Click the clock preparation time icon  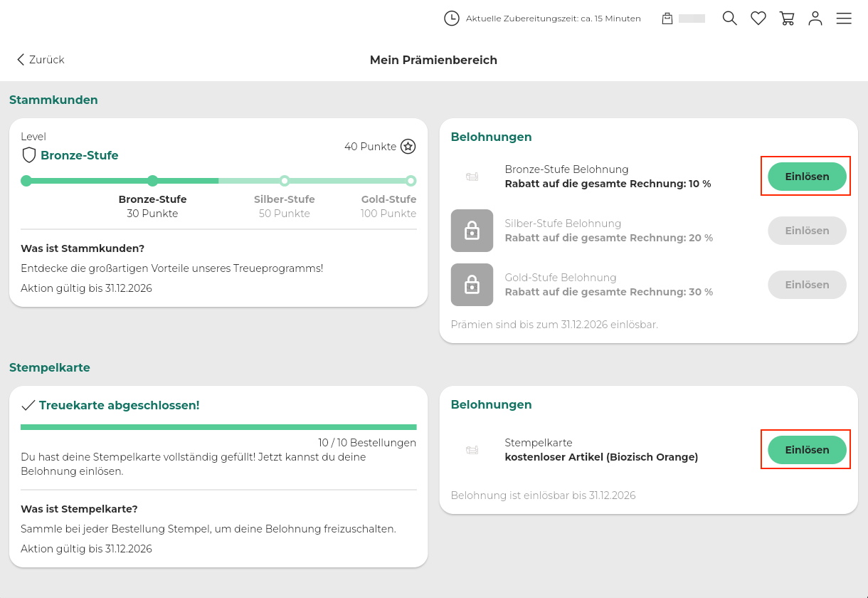pyautogui.click(x=452, y=19)
